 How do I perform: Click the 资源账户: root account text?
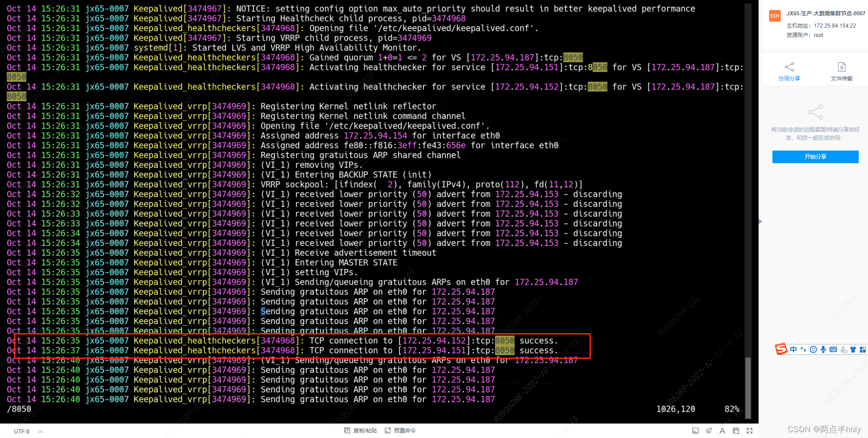(x=805, y=35)
